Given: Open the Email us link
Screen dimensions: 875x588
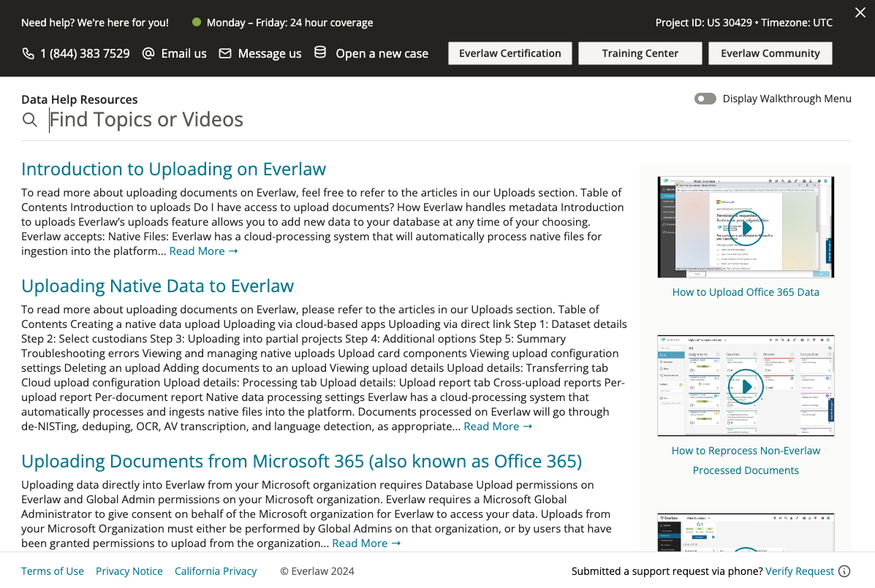Looking at the screenshot, I should 183,53.
